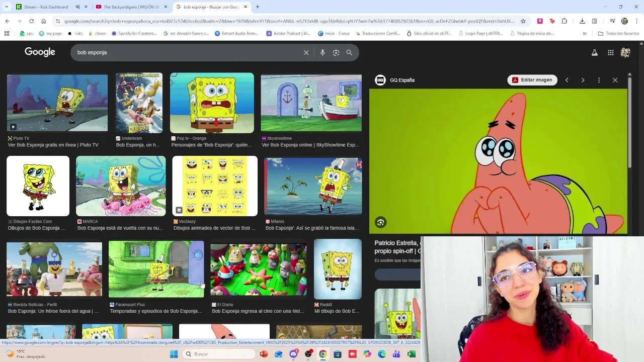This screenshot has height=362, width=644.
Task: Go back to the previous page
Action: [7, 21]
